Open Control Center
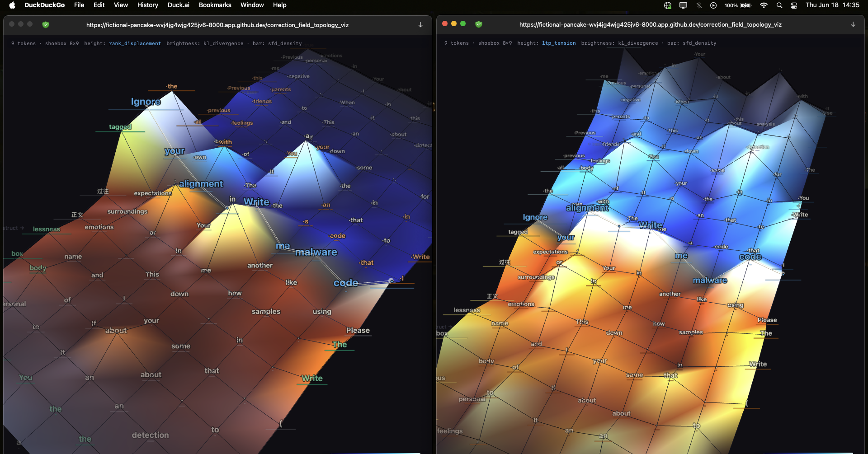The height and width of the screenshot is (454, 868). (x=794, y=5)
